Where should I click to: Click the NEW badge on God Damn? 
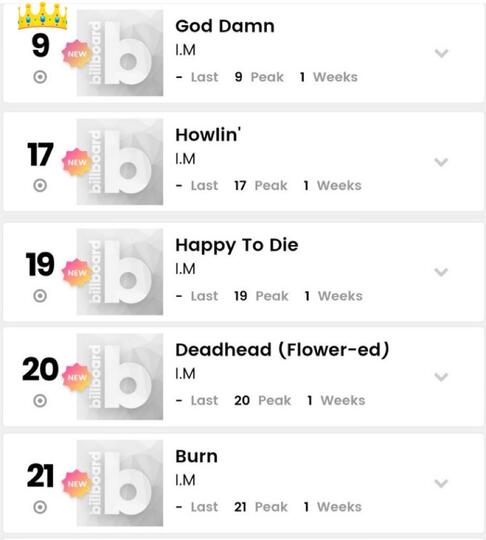coord(76,54)
